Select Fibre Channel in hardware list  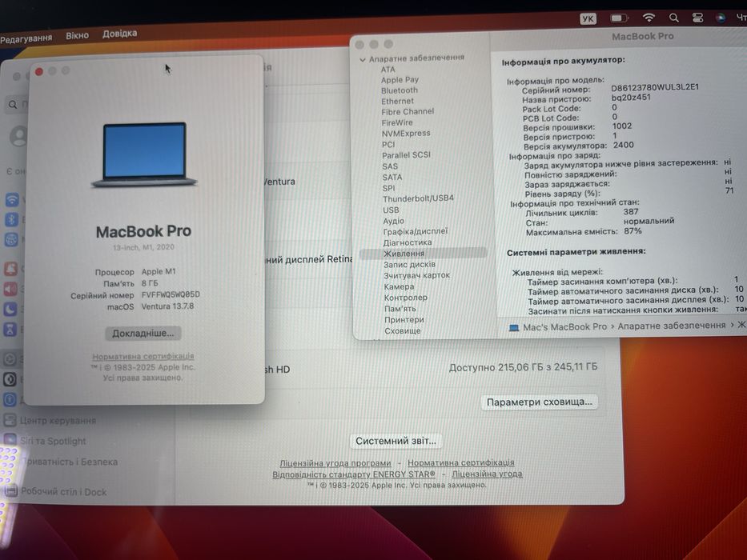coord(408,112)
